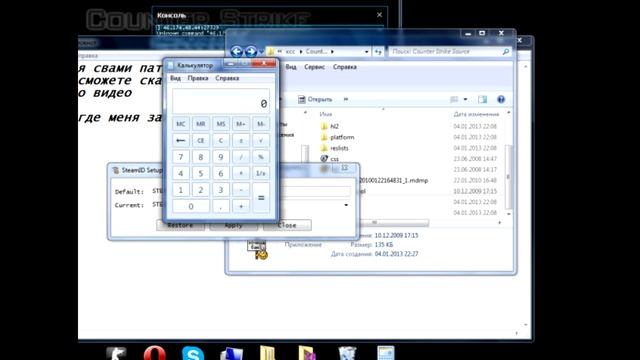The width and height of the screenshot is (640, 360).
Task: Click the calculator equals key
Action: [x=261, y=198]
